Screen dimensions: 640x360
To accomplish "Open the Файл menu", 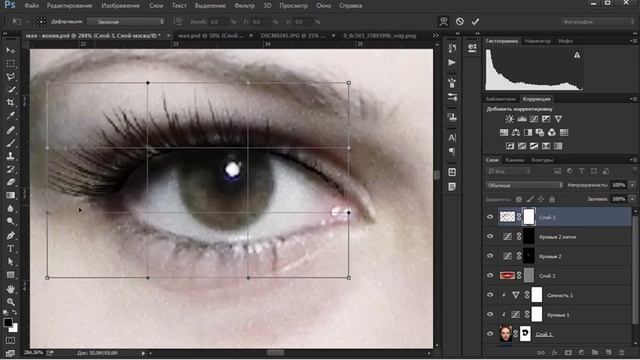I will pos(31,6).
